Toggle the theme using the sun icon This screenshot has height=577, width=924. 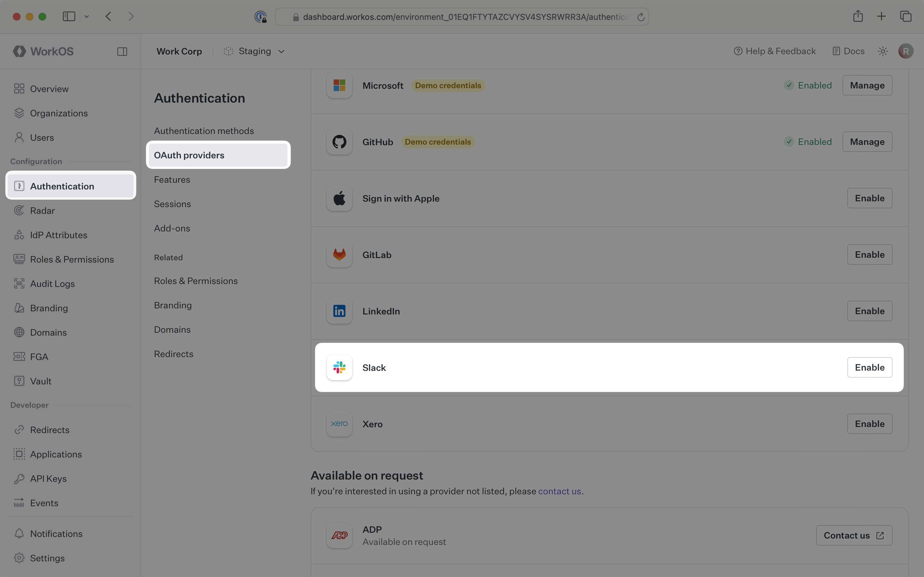pos(882,51)
